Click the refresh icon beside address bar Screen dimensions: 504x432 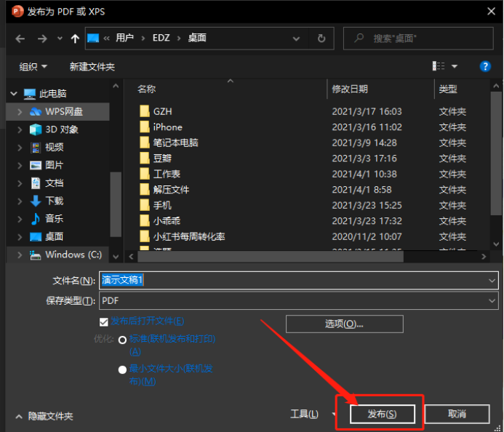(x=321, y=39)
